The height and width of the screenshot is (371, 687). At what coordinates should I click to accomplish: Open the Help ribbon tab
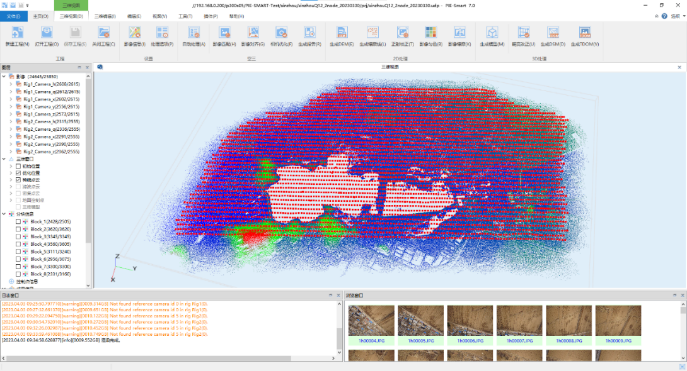(237, 16)
